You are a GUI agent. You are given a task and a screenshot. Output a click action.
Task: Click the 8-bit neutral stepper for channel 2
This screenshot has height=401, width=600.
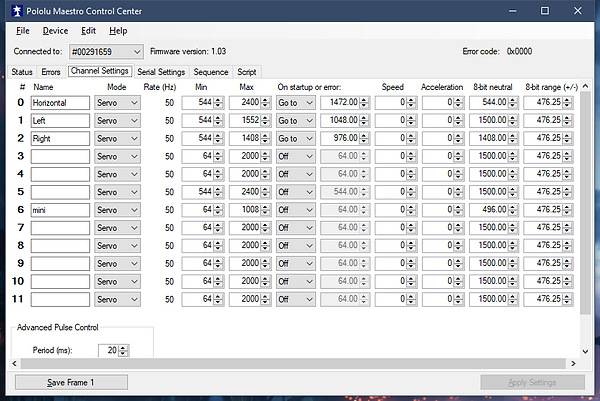coord(513,139)
